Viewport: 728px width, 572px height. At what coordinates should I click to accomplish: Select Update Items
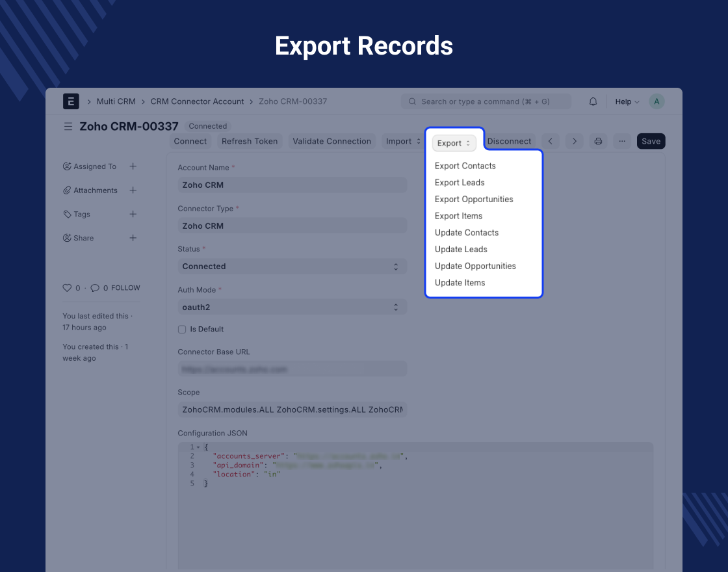click(460, 283)
